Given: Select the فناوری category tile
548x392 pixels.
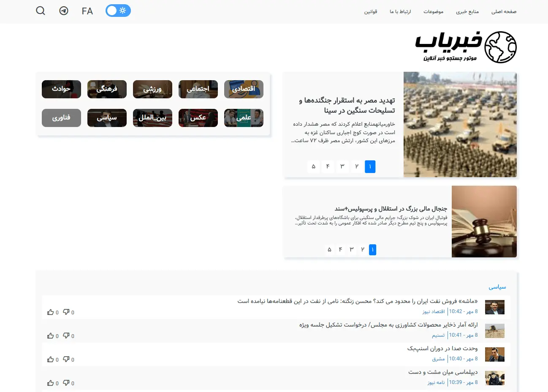Looking at the screenshot, I should [61, 118].
